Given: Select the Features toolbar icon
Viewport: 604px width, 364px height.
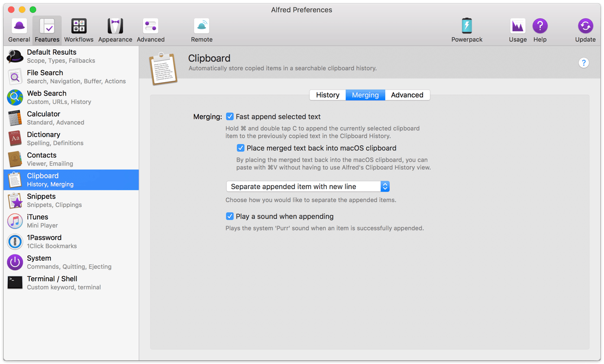Looking at the screenshot, I should coord(47,26).
